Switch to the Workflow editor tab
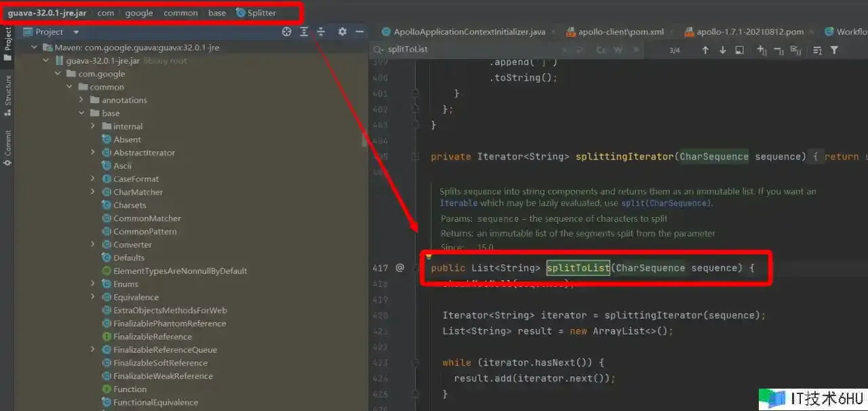This screenshot has height=411, width=868. click(x=846, y=32)
